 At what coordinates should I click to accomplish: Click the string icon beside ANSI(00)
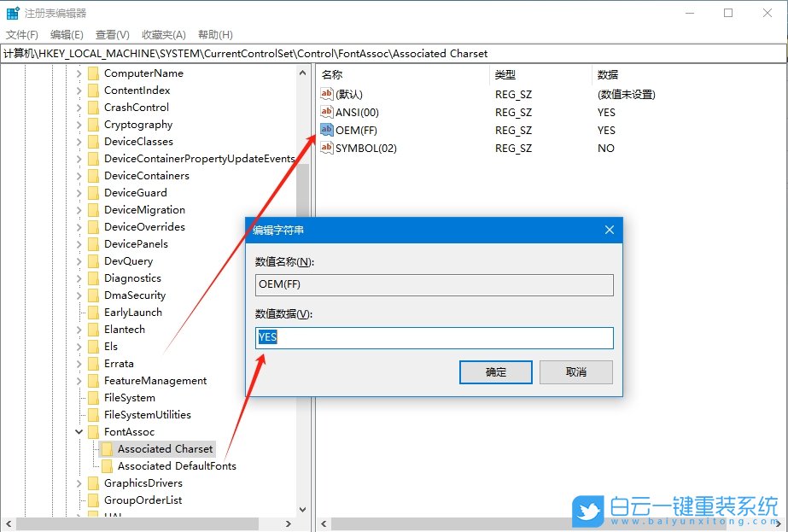327,112
